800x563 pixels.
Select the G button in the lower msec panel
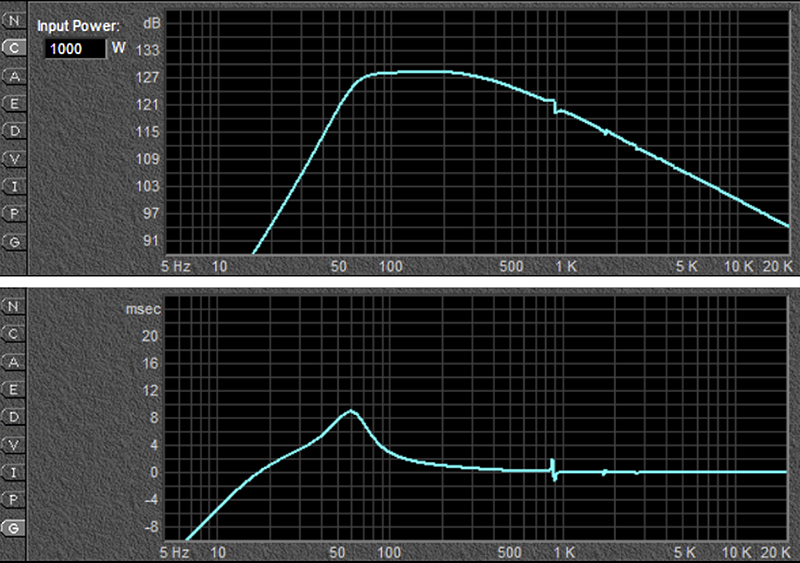[13, 528]
